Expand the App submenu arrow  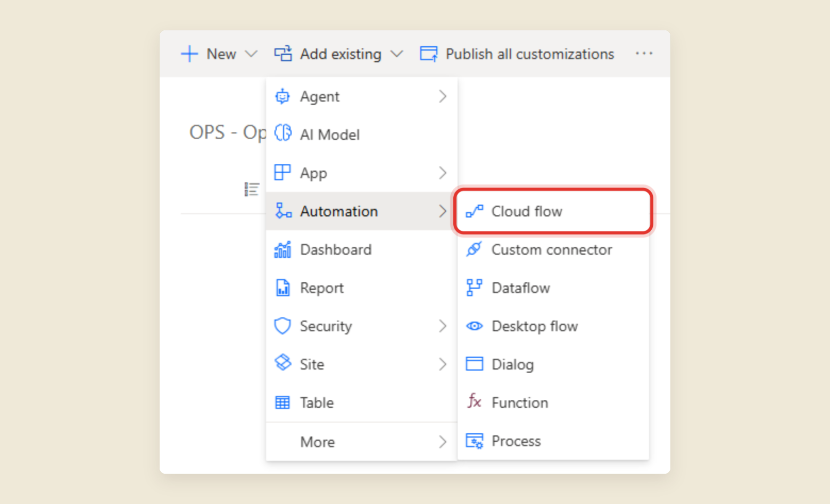(x=443, y=173)
